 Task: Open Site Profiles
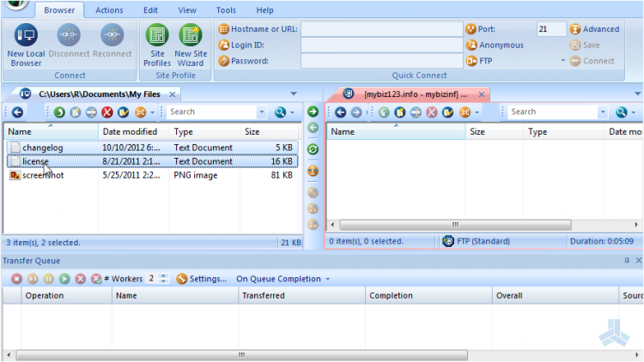tap(157, 45)
